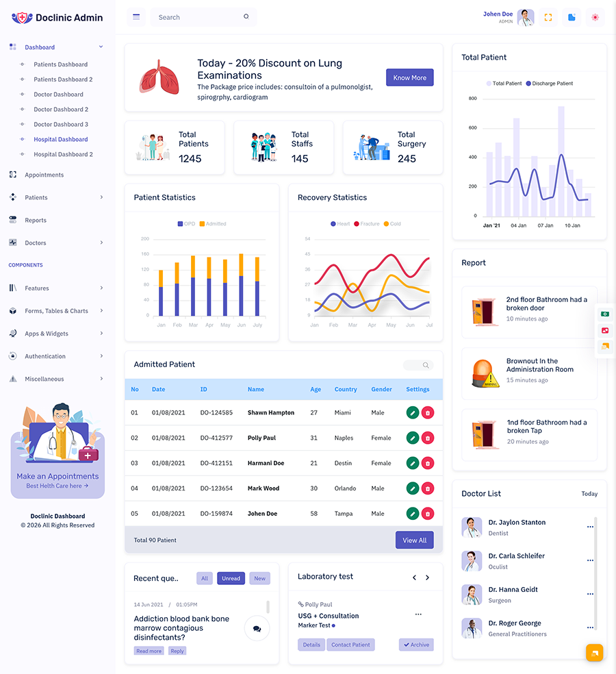616x674 pixels.
Task: Toggle Discharge Patient series in chart legend
Action: click(x=550, y=84)
